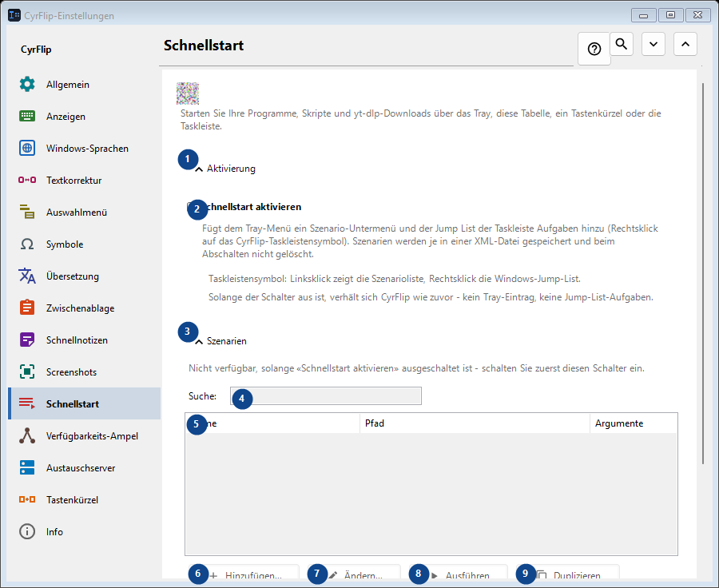
Task: Maximize the CyrFlip-Einstellungen window
Action: [670, 15]
